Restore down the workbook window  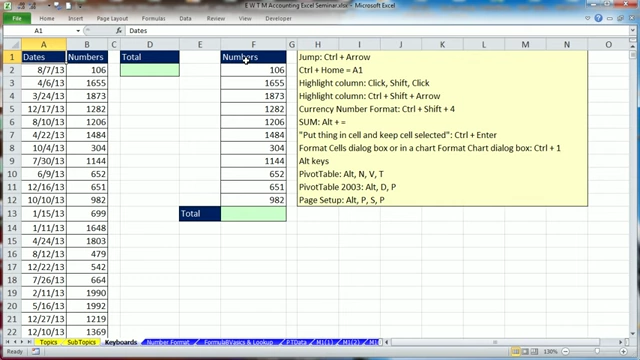tap(620, 18)
